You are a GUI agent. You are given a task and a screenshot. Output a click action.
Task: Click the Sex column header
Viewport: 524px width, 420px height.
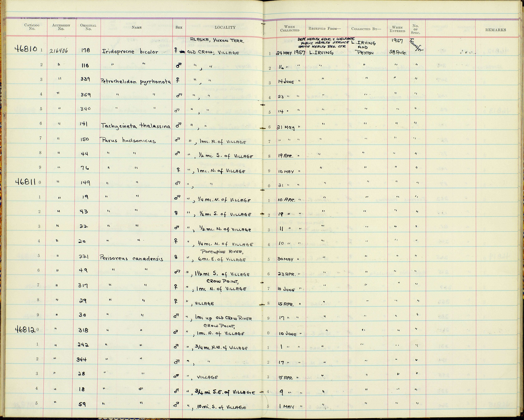pyautogui.click(x=179, y=27)
